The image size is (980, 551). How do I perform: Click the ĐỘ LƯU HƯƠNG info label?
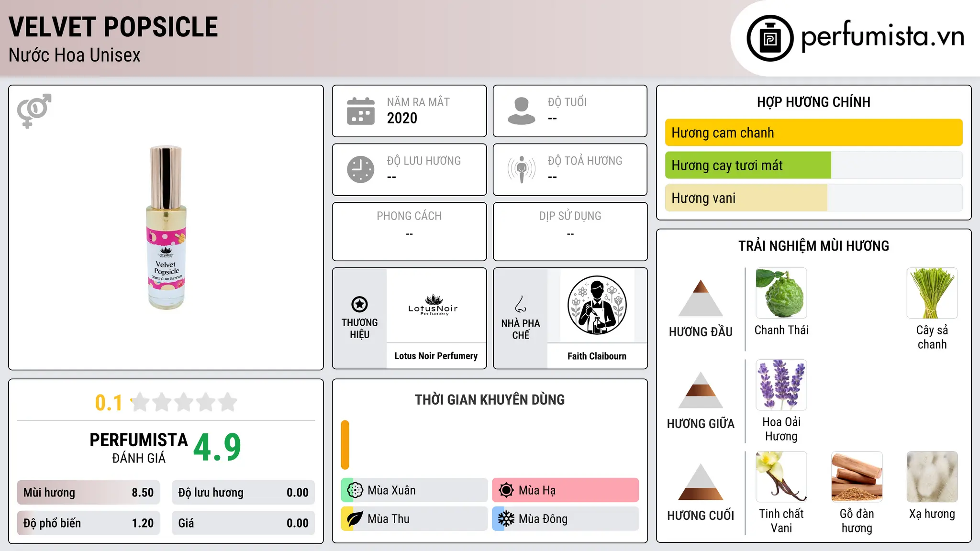pyautogui.click(x=424, y=161)
